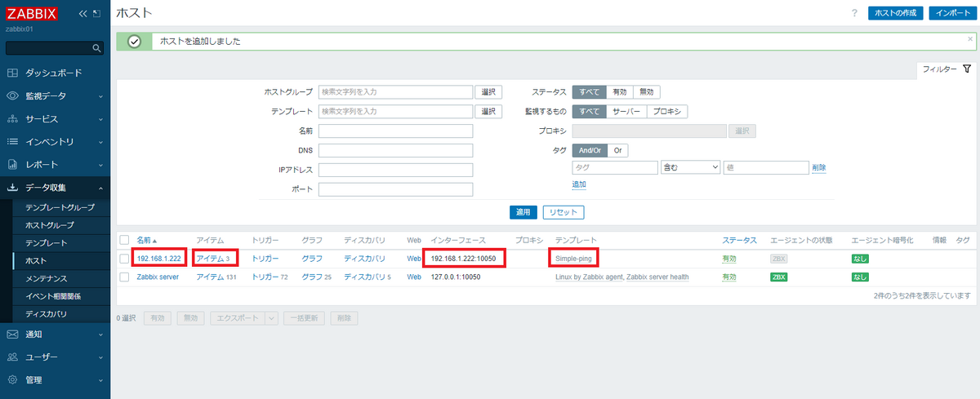The height and width of the screenshot is (399, 980).
Task: Click the インポート button
Action: point(953,14)
